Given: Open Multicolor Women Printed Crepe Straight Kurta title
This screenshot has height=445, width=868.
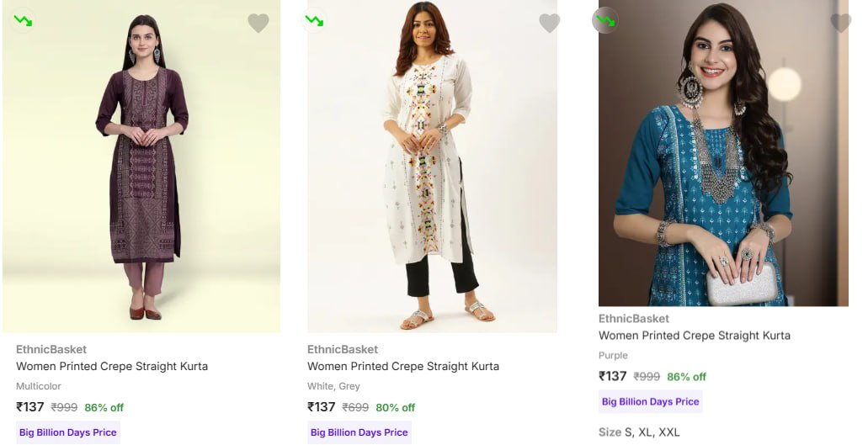Looking at the screenshot, I should [112, 367].
